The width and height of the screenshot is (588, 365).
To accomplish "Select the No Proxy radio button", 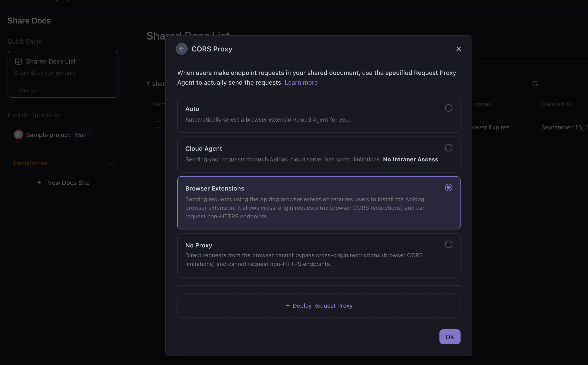I will coord(448,245).
